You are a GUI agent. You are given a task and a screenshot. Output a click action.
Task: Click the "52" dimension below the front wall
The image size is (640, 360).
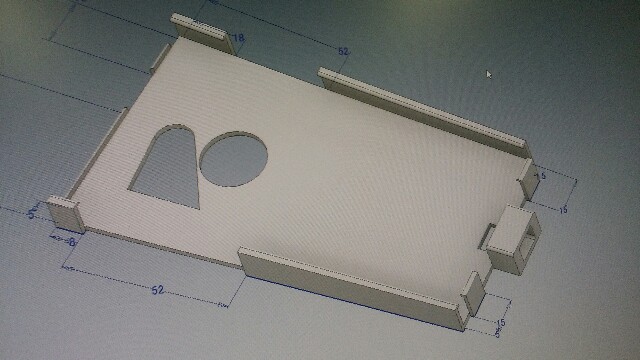tap(158, 290)
